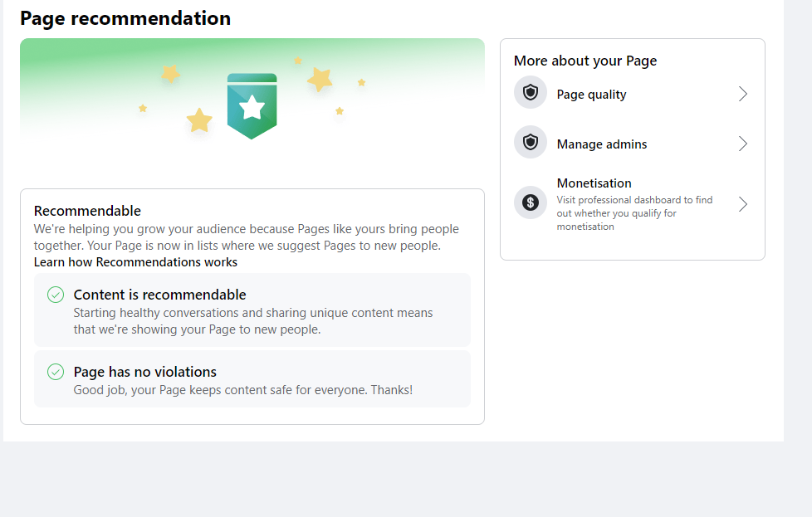Open Monetisation via its chevron arrow
This screenshot has height=517, width=812.
742,204
